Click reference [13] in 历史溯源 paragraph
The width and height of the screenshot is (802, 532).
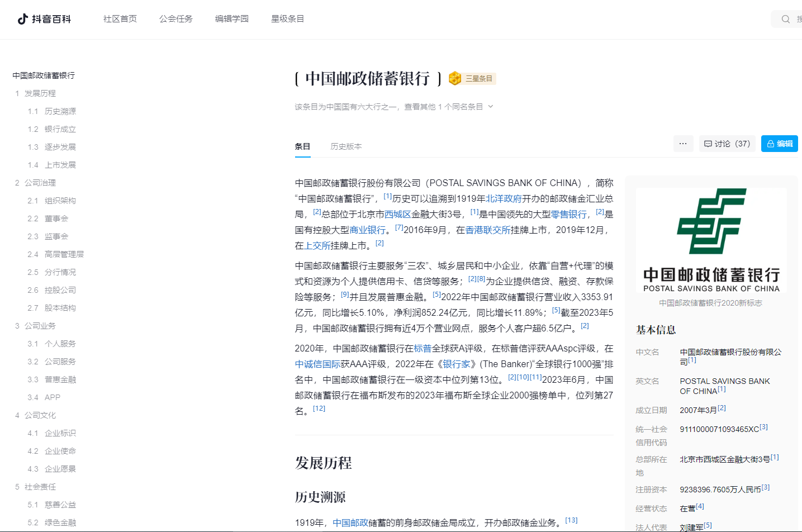point(571,520)
